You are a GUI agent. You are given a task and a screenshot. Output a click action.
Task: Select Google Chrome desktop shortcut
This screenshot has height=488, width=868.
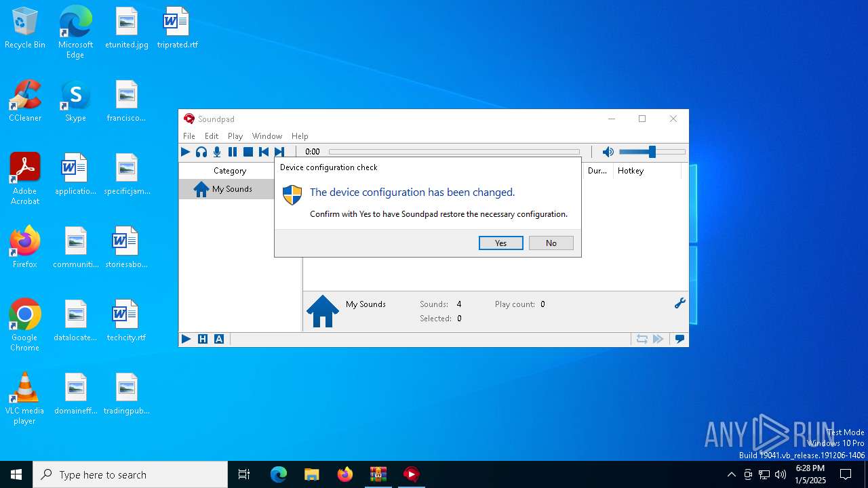click(25, 325)
